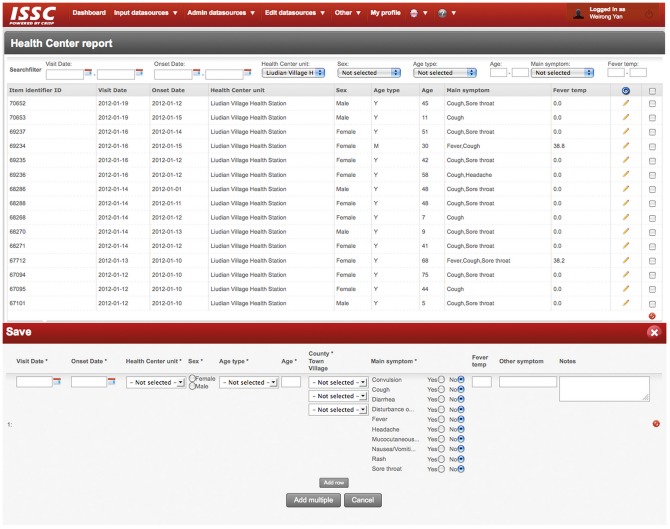Edit record 68268 with pencil icon
The image size is (670, 529).
626,217
